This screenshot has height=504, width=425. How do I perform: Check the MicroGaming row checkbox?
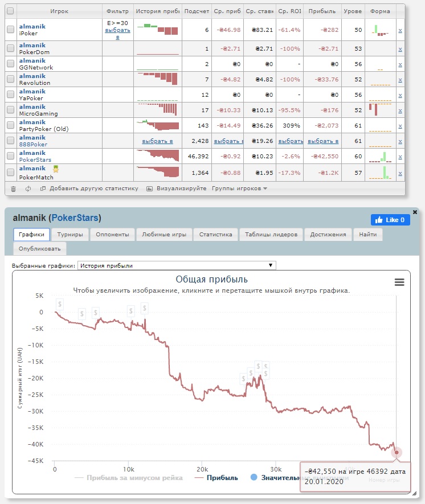click(10, 110)
